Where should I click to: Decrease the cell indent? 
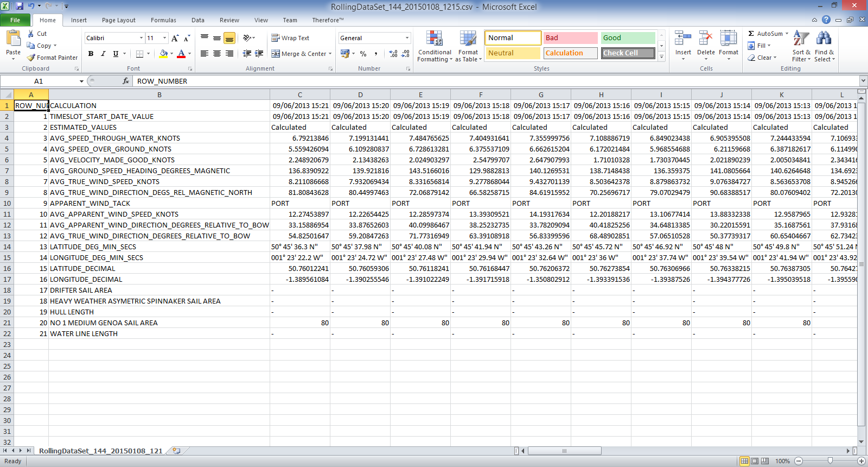(x=247, y=53)
